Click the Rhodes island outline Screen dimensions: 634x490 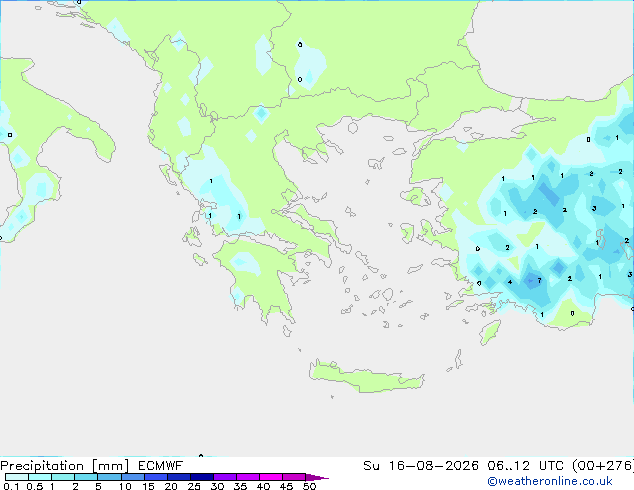tap(490, 332)
